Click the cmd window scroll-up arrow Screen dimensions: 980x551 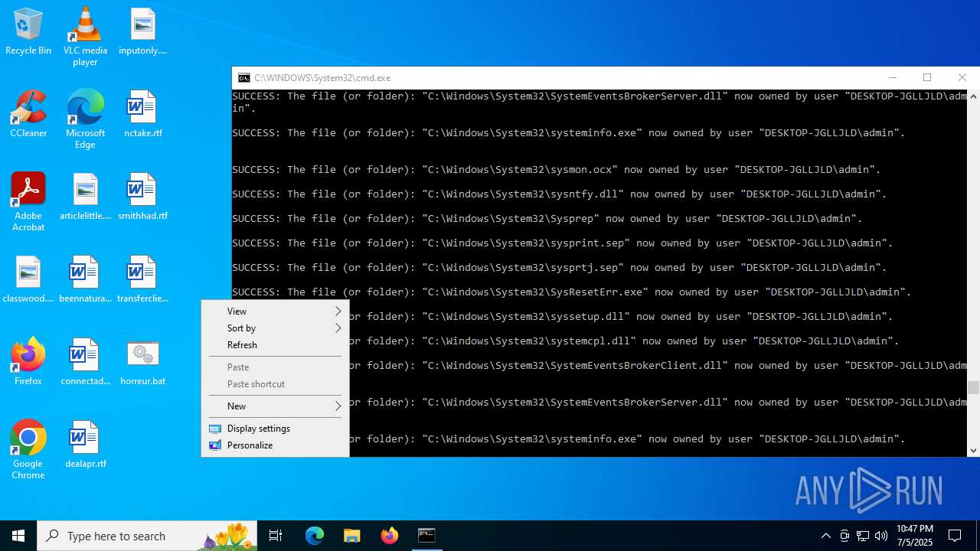[x=973, y=96]
